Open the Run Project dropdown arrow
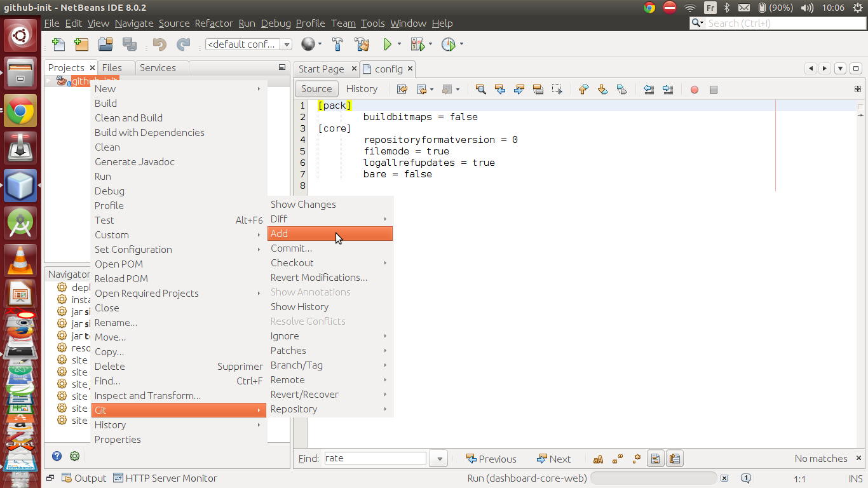 coord(400,44)
